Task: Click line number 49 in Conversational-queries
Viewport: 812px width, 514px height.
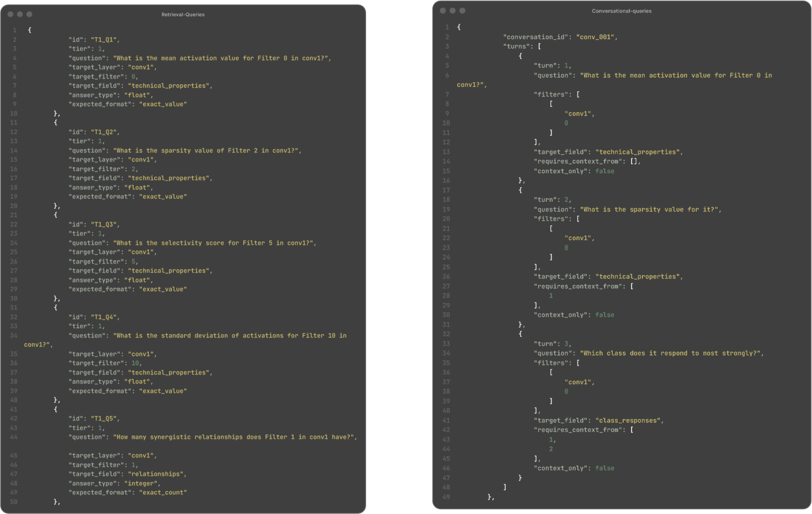Action: [446, 497]
